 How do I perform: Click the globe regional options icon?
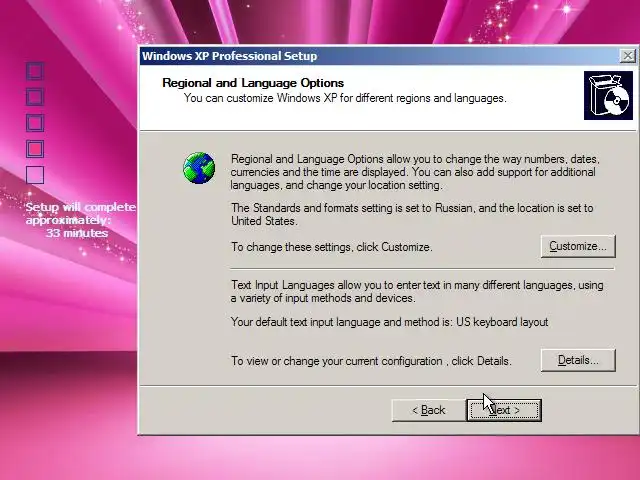pos(199,168)
